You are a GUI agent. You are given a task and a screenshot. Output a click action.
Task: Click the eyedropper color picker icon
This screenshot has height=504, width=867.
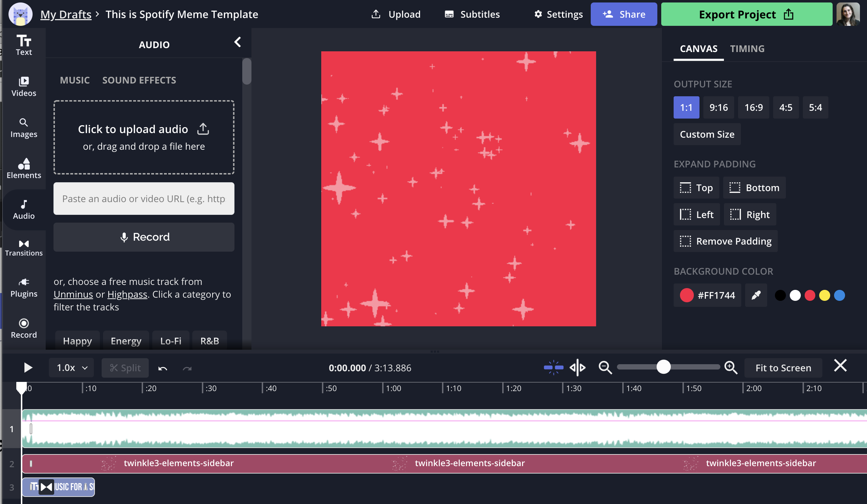tap(756, 295)
